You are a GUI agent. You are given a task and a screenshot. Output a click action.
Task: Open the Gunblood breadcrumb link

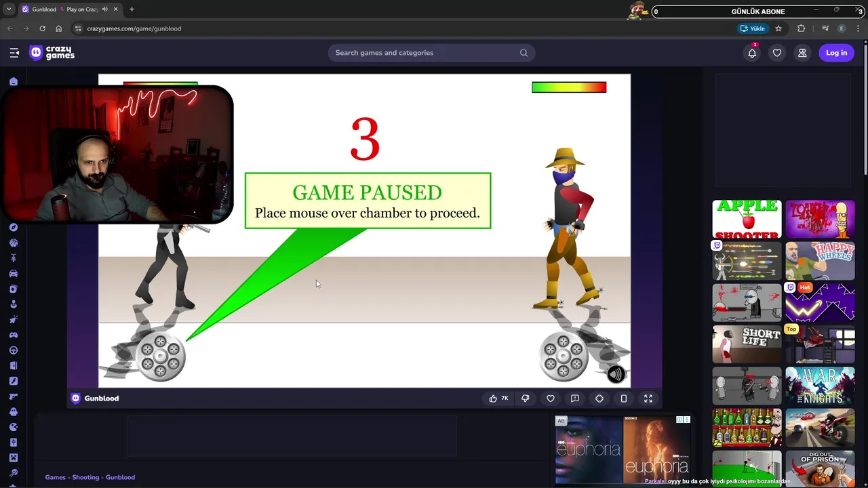(120, 477)
